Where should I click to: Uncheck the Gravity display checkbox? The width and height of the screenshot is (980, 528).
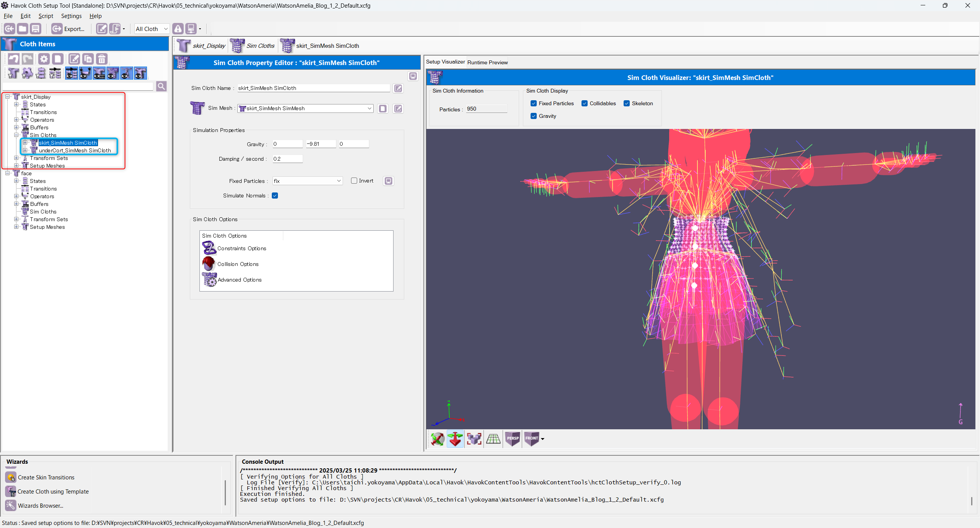point(534,116)
